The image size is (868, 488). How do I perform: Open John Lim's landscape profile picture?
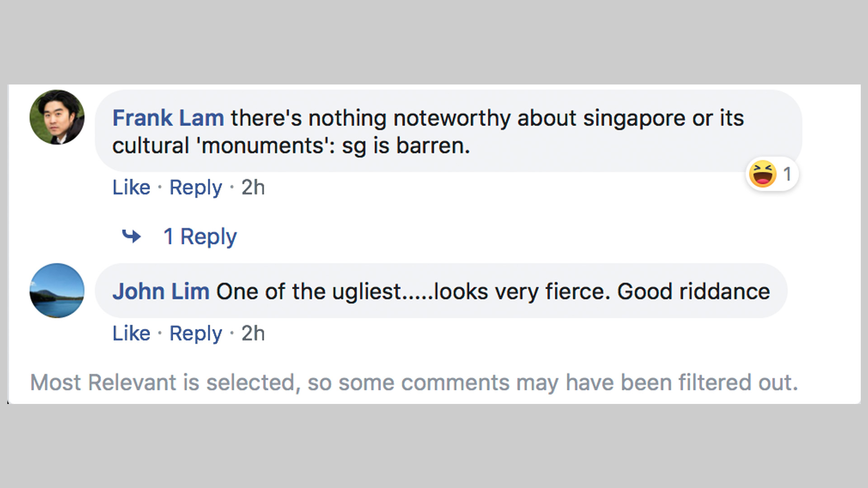coord(57,291)
